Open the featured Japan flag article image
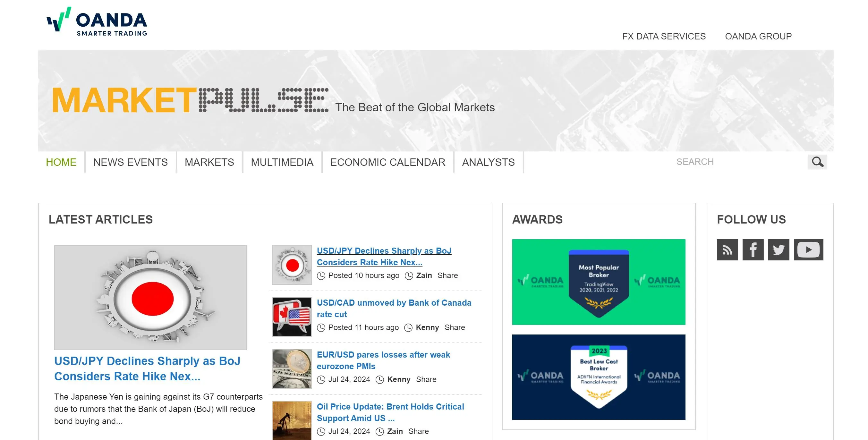 [150, 298]
